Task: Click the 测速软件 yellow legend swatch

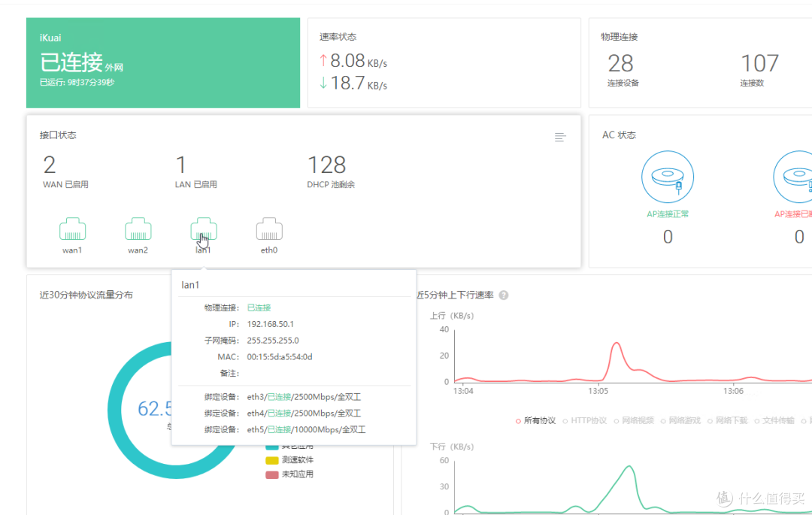Action: point(272,460)
